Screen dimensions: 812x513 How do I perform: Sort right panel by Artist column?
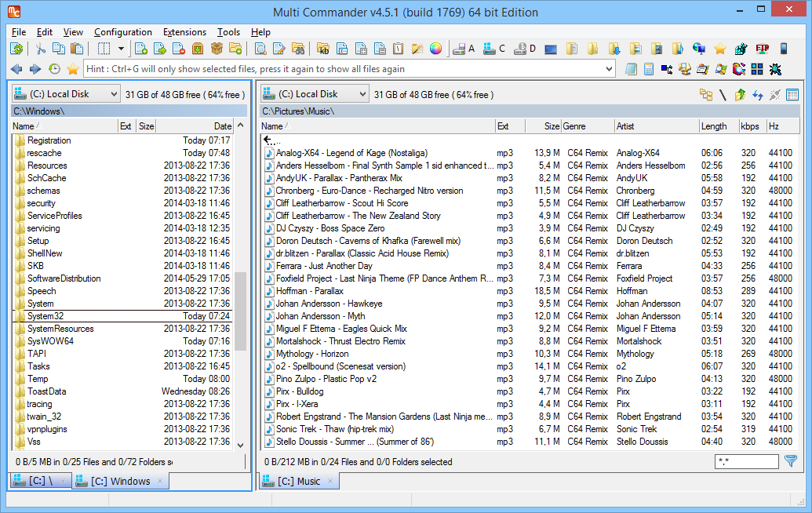[x=656, y=126]
